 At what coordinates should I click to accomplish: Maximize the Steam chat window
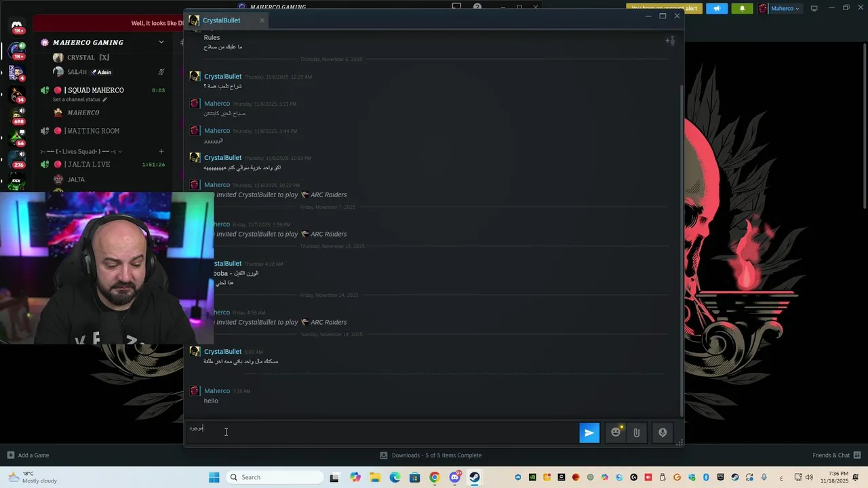coord(663,16)
